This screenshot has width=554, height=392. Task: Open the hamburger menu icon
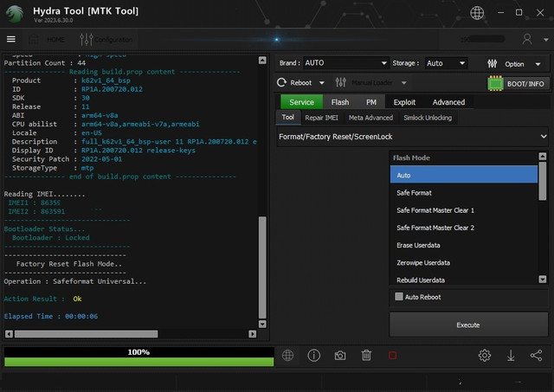coord(11,39)
